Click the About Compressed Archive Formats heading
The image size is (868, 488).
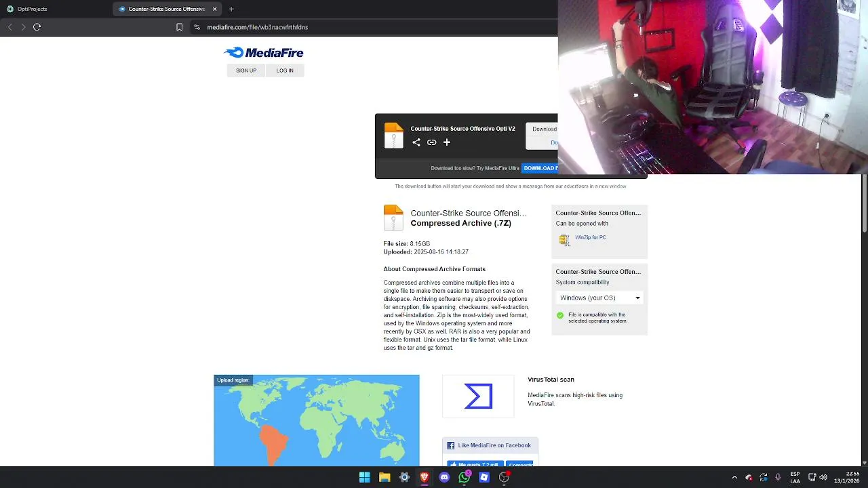pos(435,269)
